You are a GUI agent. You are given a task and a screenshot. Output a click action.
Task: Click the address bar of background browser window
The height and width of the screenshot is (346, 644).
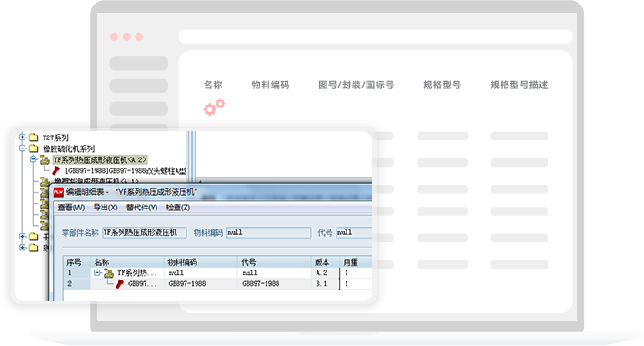pyautogui.click(x=376, y=36)
